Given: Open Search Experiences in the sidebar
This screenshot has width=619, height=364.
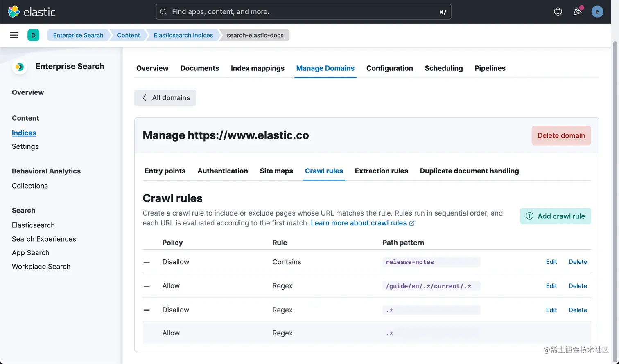Looking at the screenshot, I should 44,239.
